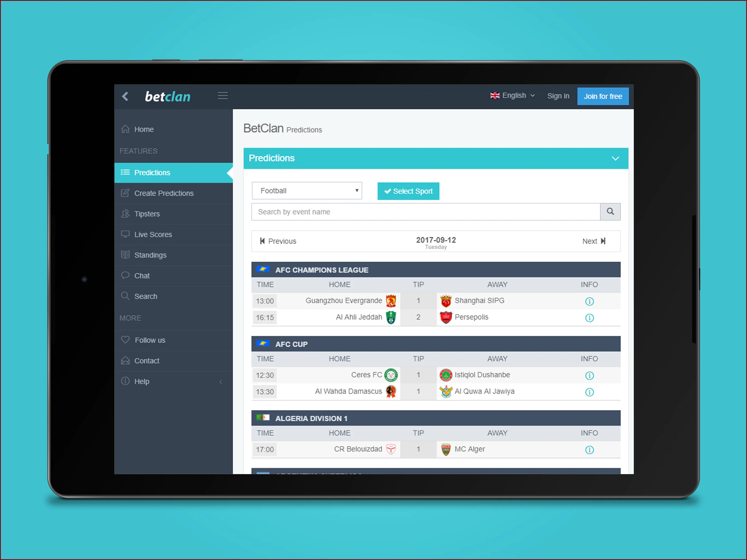
Task: Click the Tipsters sidebar icon
Action: 125,214
